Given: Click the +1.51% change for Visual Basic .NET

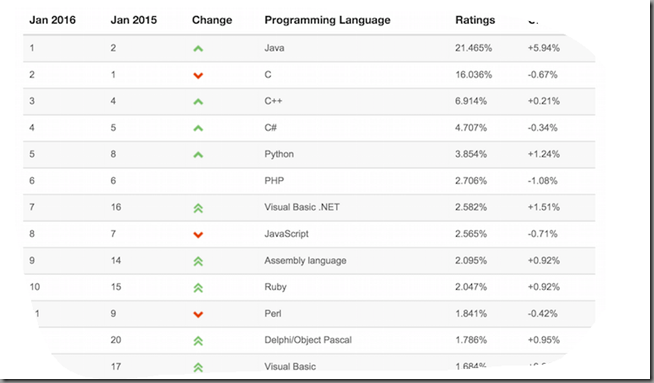Looking at the screenshot, I should coord(543,207).
